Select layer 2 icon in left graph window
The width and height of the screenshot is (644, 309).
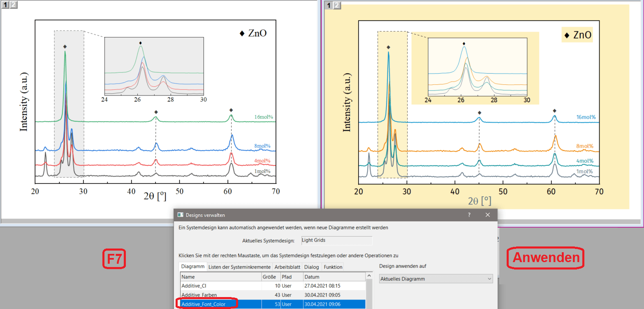[13, 5]
